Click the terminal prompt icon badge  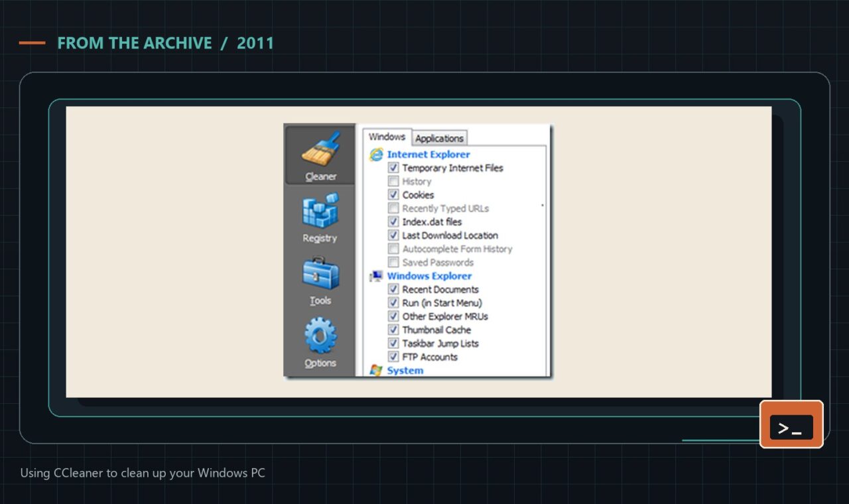click(791, 424)
